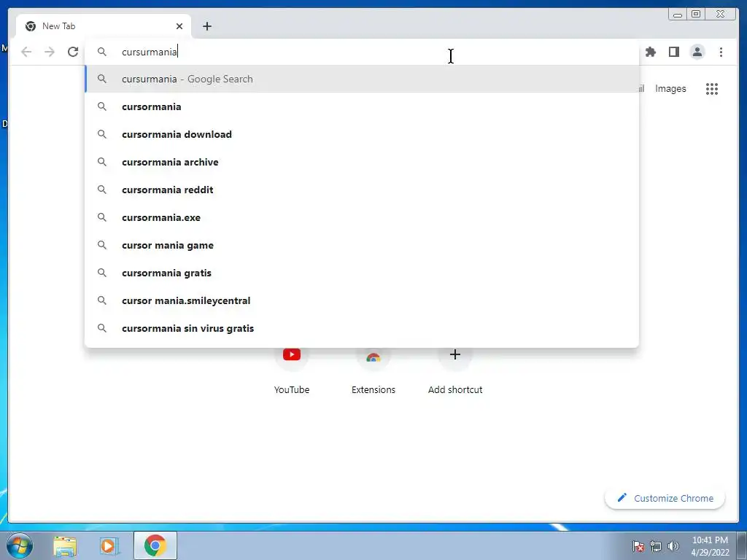The width and height of the screenshot is (747, 560).
Task: Open the network tray icon
Action: (656, 546)
